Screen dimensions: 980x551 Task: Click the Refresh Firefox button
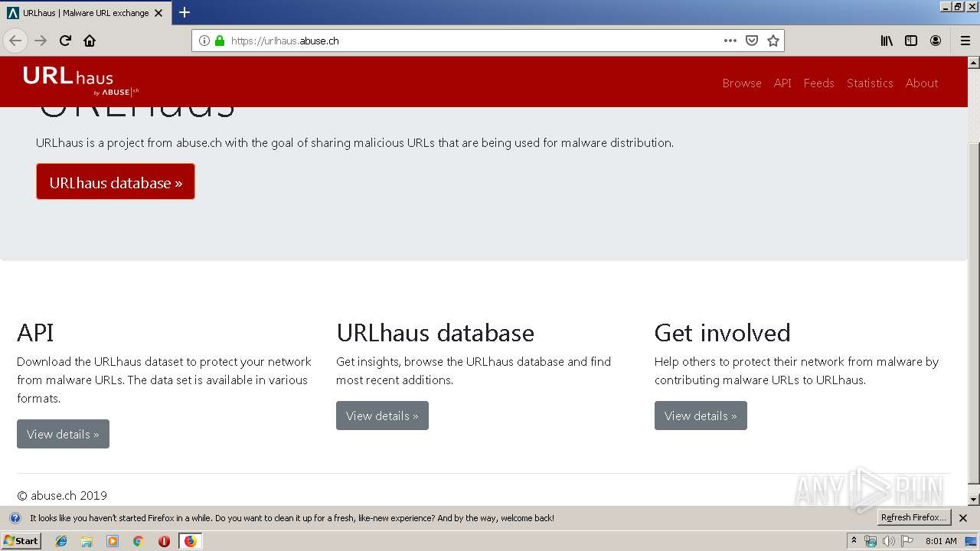click(913, 517)
